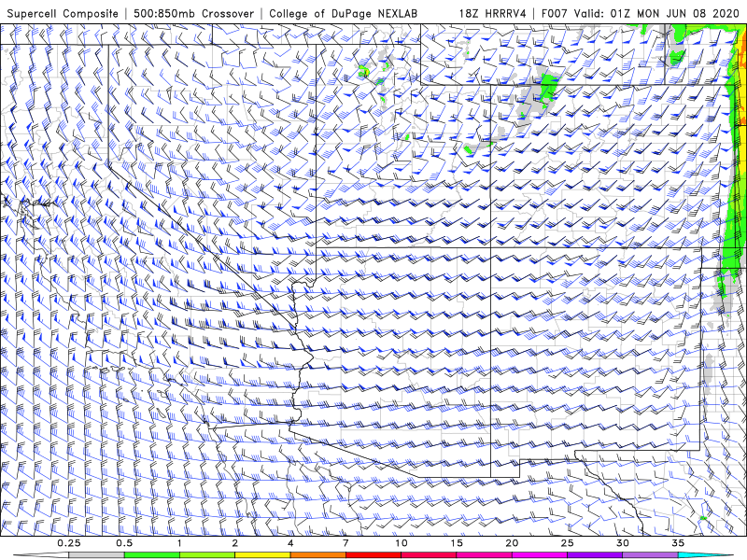
Task: Click the 0.25 color scale label
Action: pyautogui.click(x=69, y=543)
